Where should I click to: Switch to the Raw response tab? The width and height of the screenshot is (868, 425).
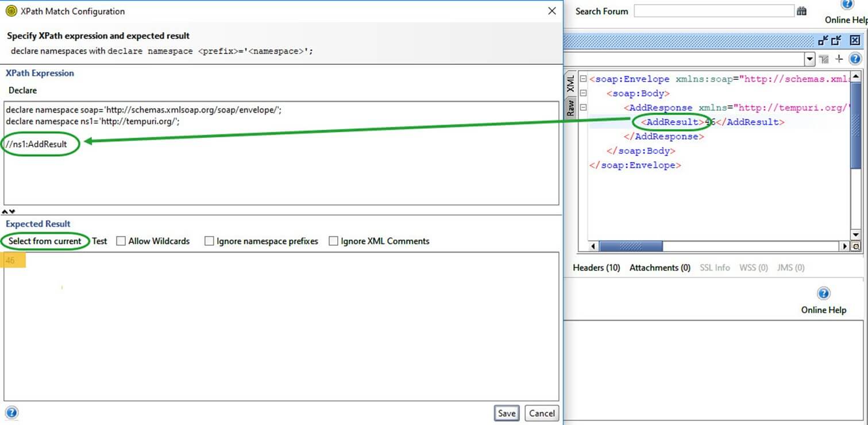570,107
